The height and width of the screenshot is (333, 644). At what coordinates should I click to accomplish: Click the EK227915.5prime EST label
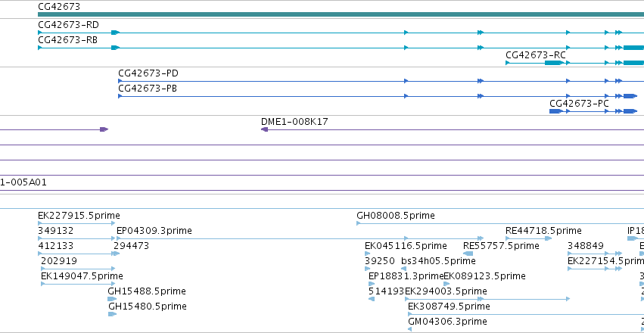[x=79, y=216]
